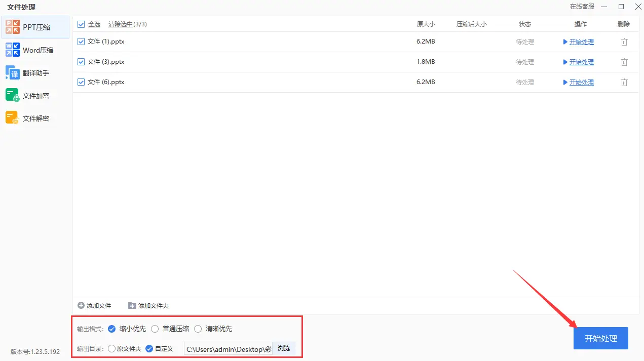The width and height of the screenshot is (644, 361).
Task: Select the 普通压缩 radio option
Action: coord(155,329)
